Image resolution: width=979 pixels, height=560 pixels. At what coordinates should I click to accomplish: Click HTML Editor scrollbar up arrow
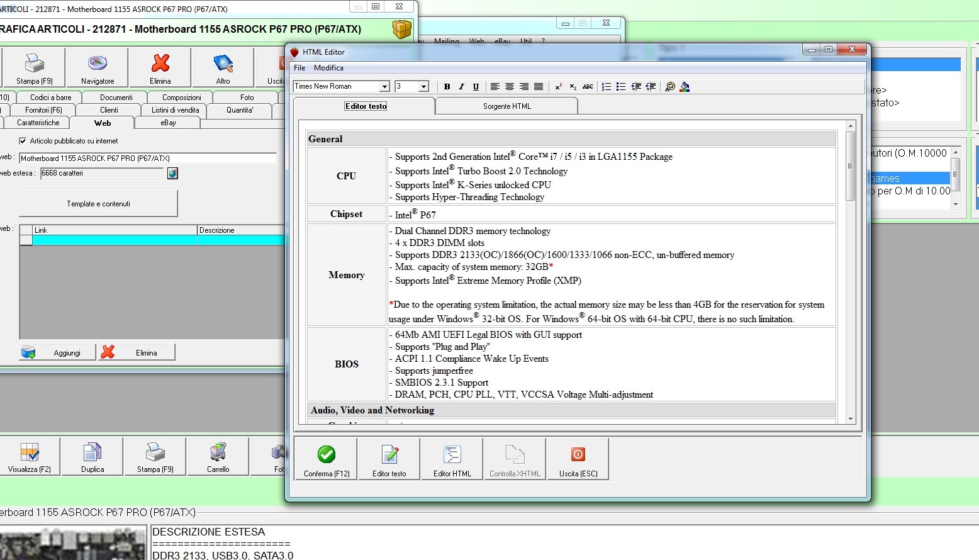coord(851,126)
